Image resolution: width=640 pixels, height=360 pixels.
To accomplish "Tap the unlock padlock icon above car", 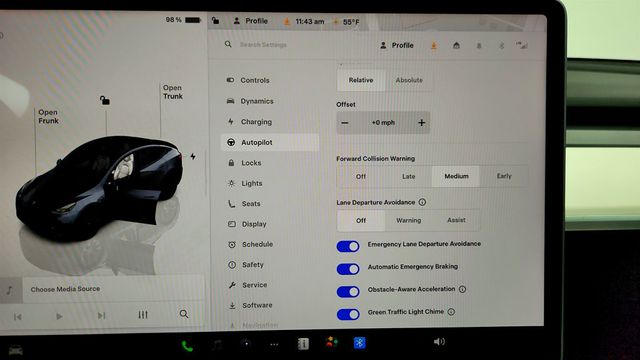I will coord(104,100).
